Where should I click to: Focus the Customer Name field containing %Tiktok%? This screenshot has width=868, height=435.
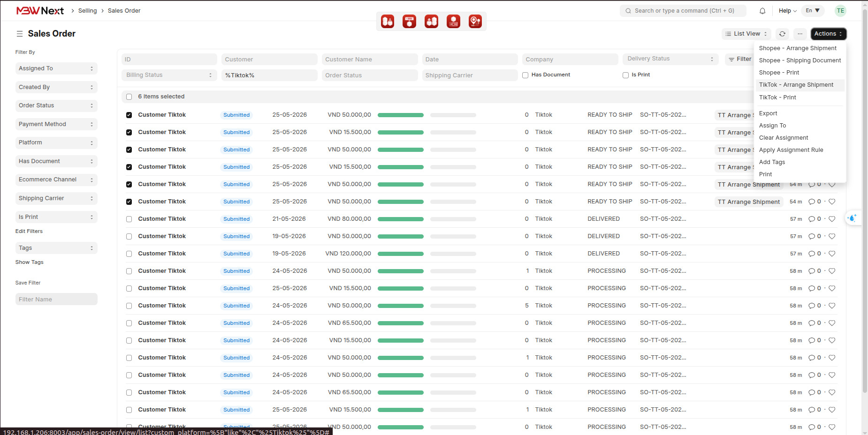pos(269,75)
